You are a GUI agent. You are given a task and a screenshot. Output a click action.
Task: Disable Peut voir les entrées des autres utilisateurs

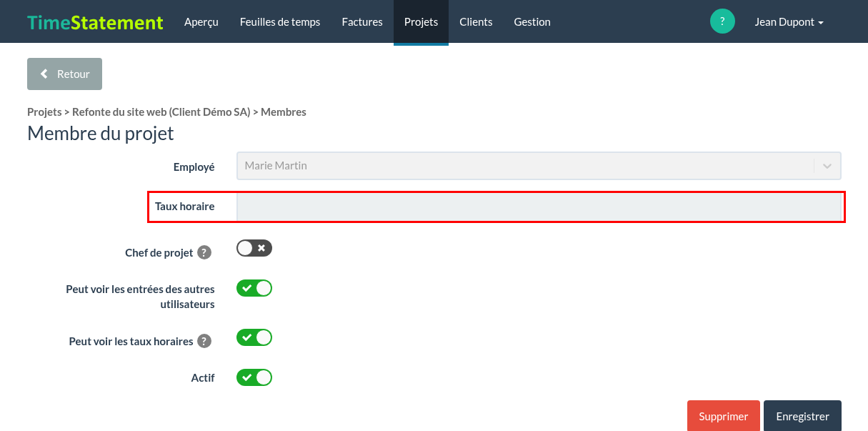coord(254,288)
